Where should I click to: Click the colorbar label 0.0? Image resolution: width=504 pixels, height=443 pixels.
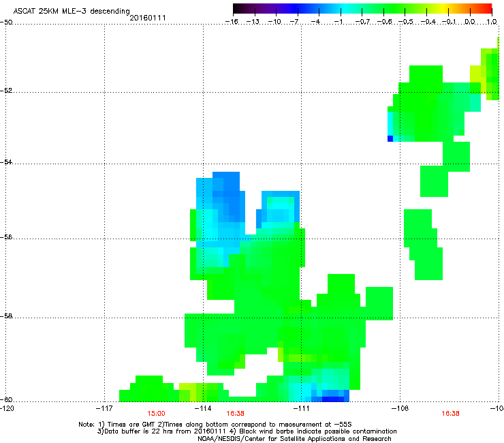(x=470, y=22)
